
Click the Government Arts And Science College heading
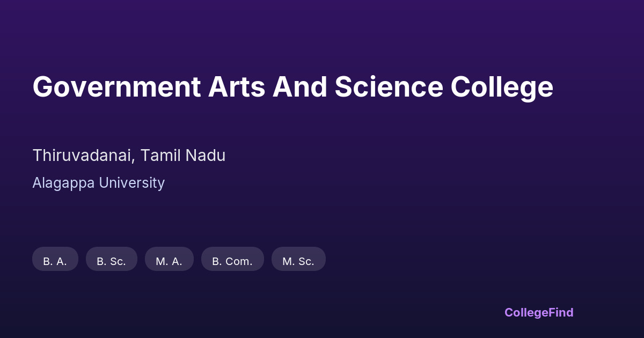(292, 87)
